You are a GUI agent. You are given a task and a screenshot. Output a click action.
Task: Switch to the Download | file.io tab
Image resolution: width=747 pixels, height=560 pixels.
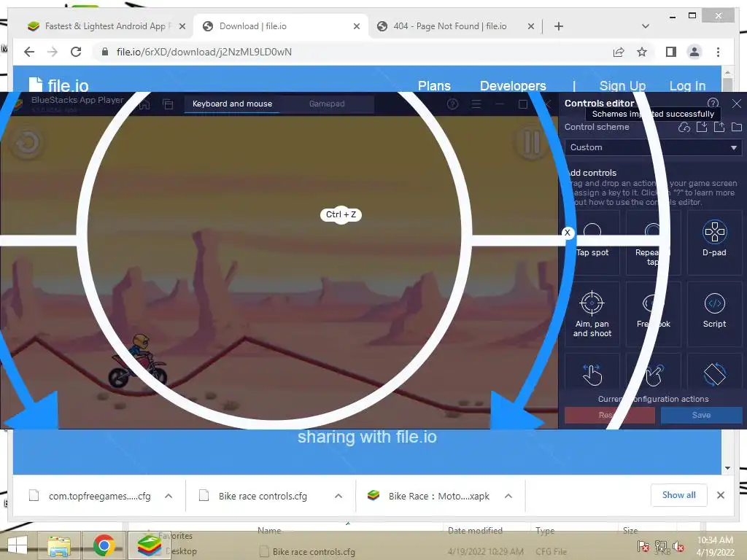click(x=280, y=26)
